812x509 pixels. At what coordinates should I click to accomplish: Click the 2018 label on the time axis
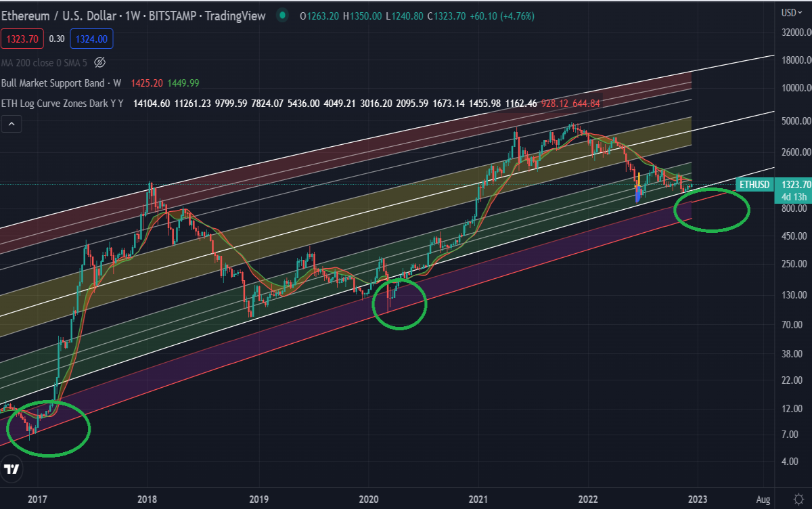148,500
